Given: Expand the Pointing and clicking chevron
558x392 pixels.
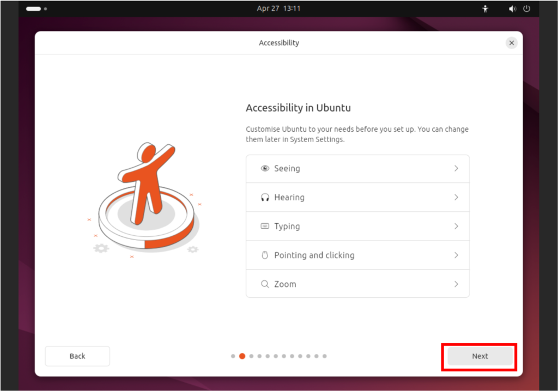Looking at the screenshot, I should [x=456, y=255].
